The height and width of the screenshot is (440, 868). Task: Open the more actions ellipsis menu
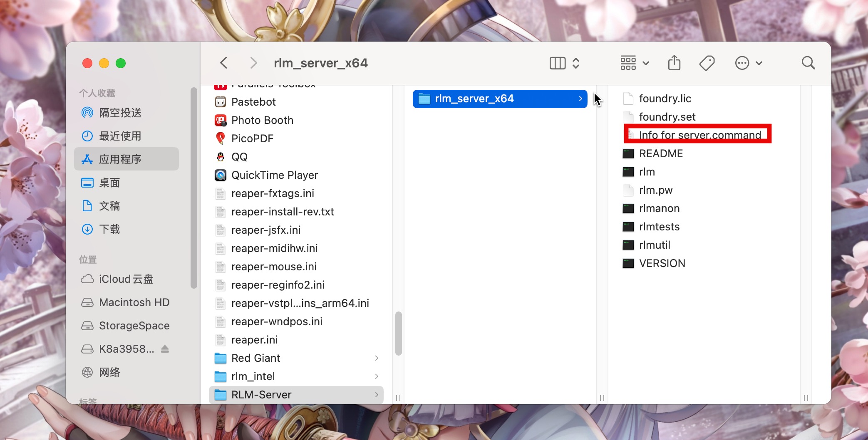tap(748, 63)
